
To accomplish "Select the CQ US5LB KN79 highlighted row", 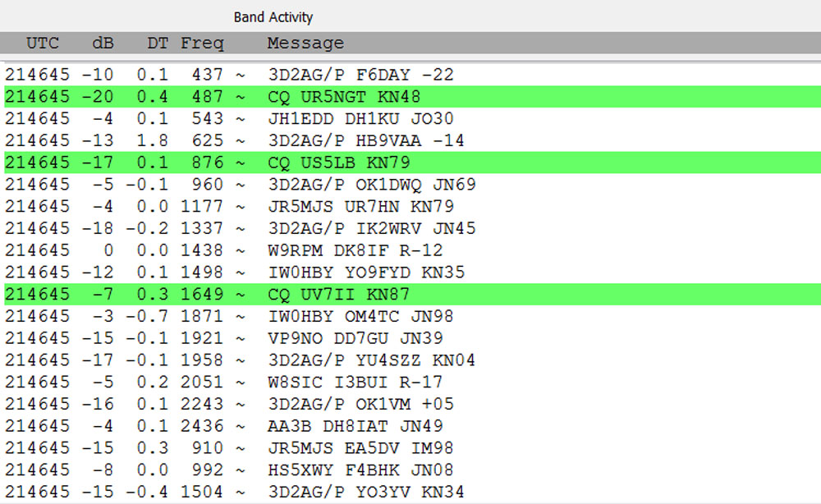I will click(x=338, y=163).
